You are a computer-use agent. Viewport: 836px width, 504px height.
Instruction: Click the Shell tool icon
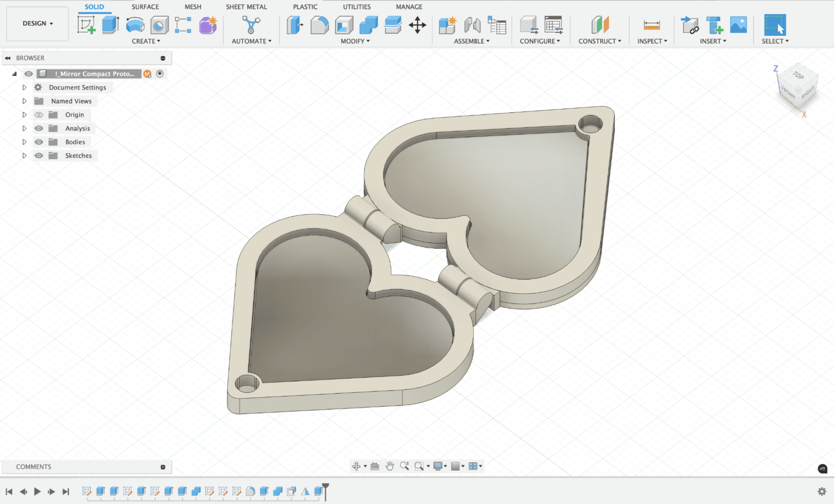coord(344,25)
